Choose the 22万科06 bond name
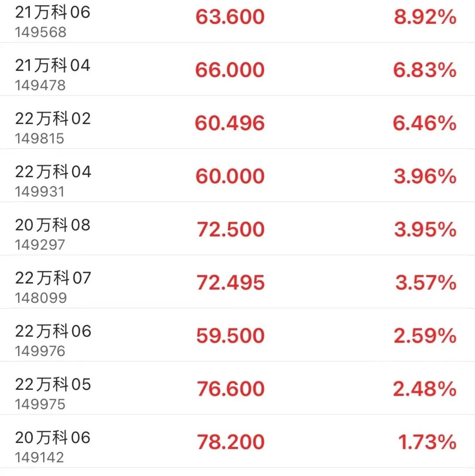This screenshot has width=475, height=476. click(x=53, y=331)
